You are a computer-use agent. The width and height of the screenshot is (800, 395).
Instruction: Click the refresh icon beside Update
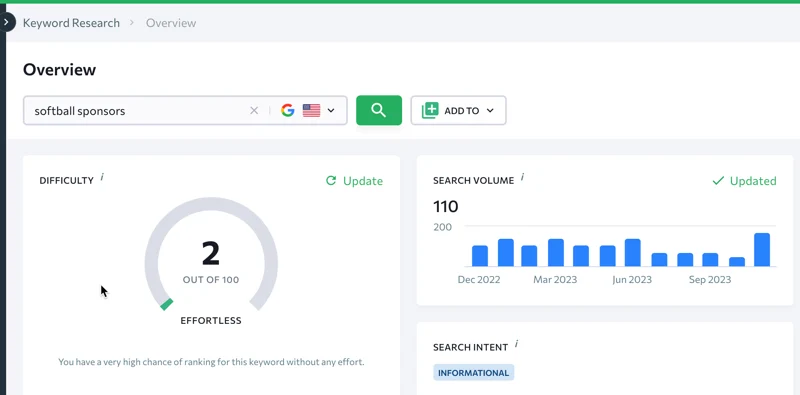coord(331,181)
